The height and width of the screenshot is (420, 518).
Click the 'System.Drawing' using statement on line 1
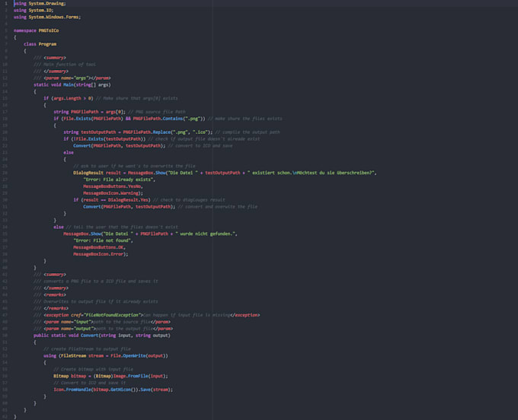[x=47, y=3]
